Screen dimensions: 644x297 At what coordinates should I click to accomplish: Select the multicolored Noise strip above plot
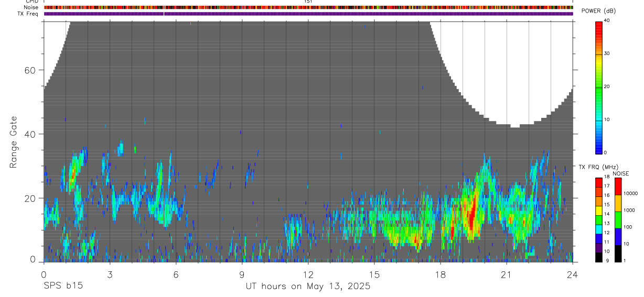pyautogui.click(x=308, y=7)
